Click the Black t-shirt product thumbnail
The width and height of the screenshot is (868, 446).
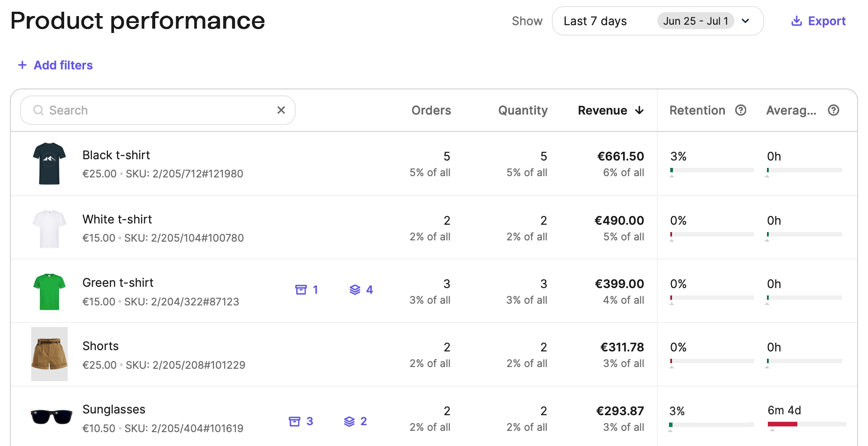pos(49,164)
